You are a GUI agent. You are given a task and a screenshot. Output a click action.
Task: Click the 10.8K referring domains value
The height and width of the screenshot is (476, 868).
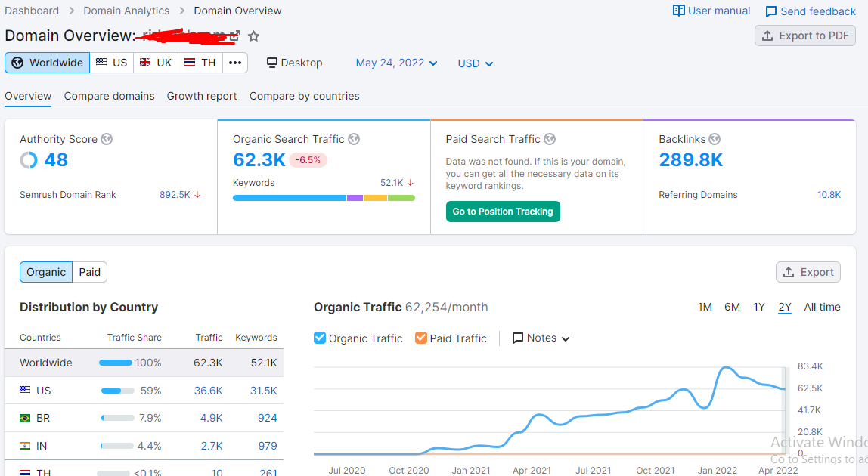click(829, 195)
